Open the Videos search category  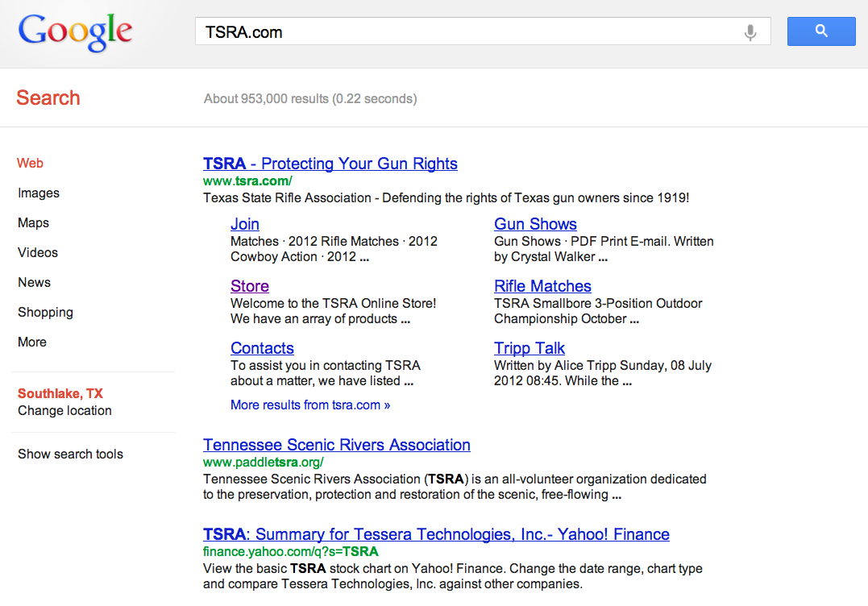pos(38,253)
